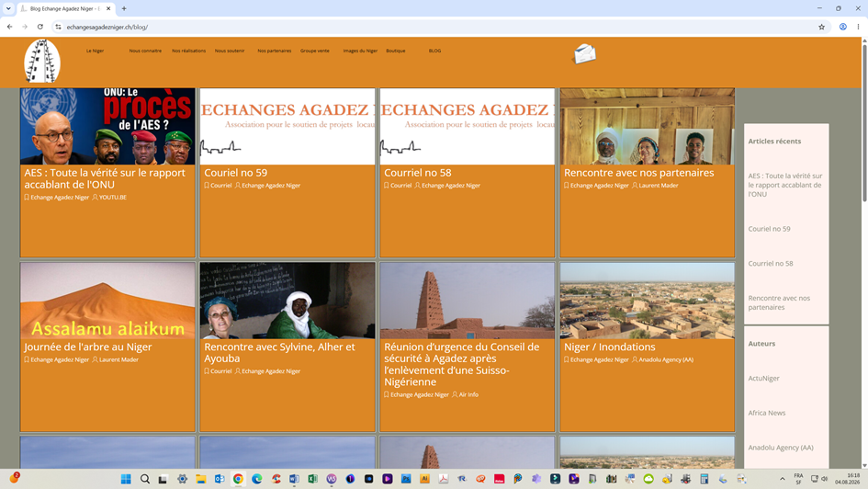Open the Nous connaitre menu
The height and width of the screenshot is (489, 868).
coord(145,51)
